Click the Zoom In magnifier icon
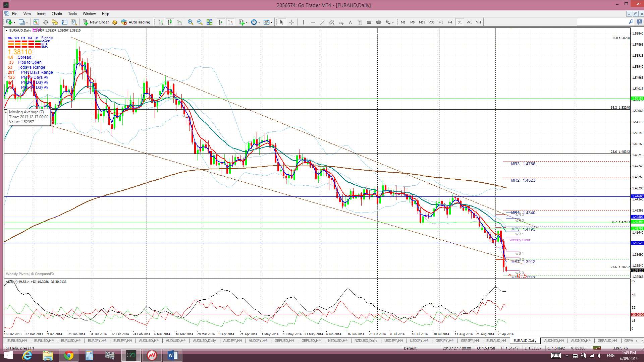The width and height of the screenshot is (644, 362). point(191,22)
